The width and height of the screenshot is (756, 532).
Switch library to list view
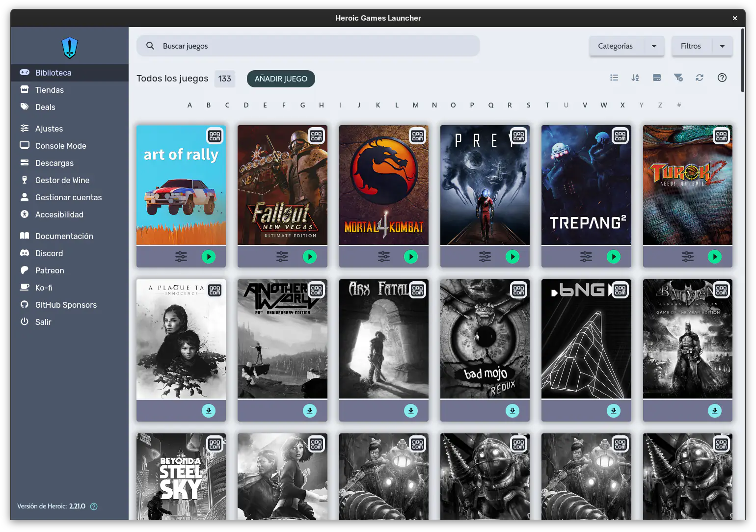(x=614, y=78)
